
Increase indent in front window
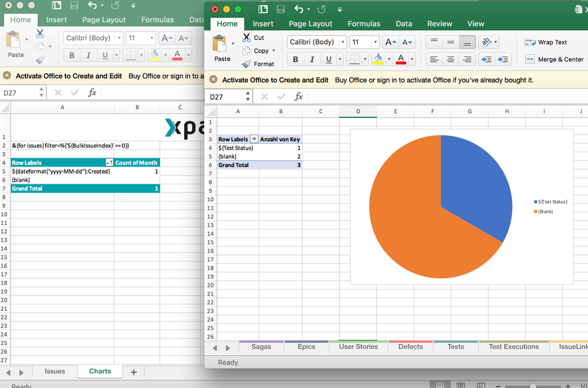click(503, 59)
